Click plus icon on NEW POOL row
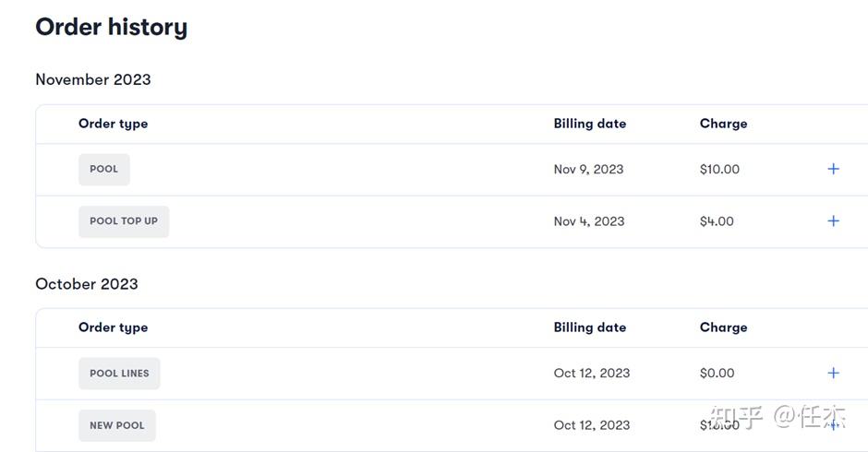 click(x=833, y=425)
